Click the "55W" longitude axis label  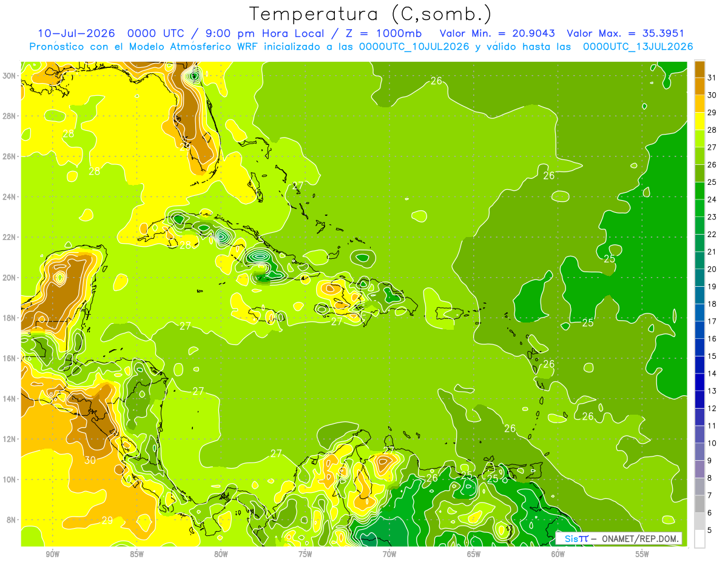(x=642, y=554)
